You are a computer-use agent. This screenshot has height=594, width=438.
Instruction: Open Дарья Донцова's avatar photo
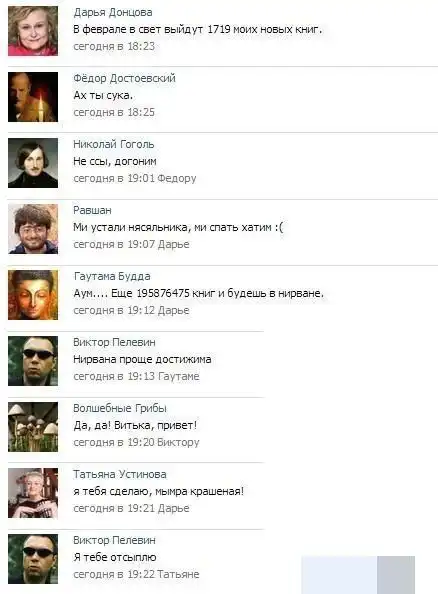pos(33,31)
